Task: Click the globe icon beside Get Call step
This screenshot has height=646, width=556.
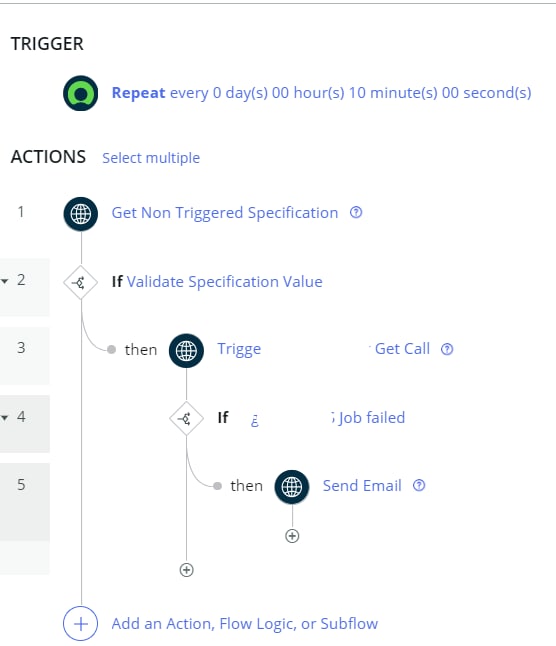Action: pos(186,351)
